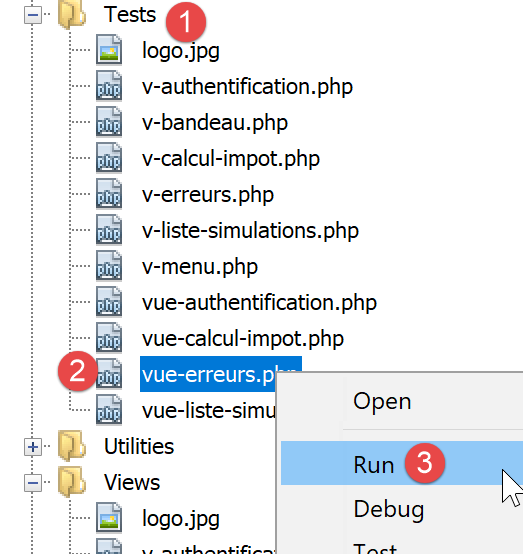Select the PHP icon of v-erreurs.php
This screenshot has height=554, width=523.
(109, 194)
